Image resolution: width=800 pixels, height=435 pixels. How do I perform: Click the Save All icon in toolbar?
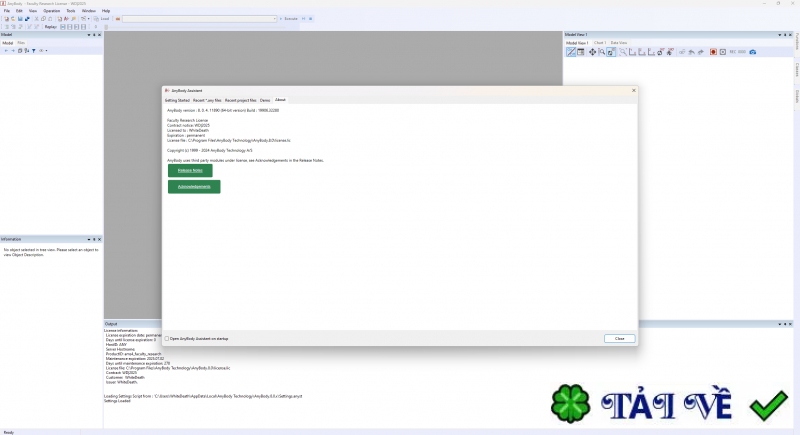[x=27, y=19]
